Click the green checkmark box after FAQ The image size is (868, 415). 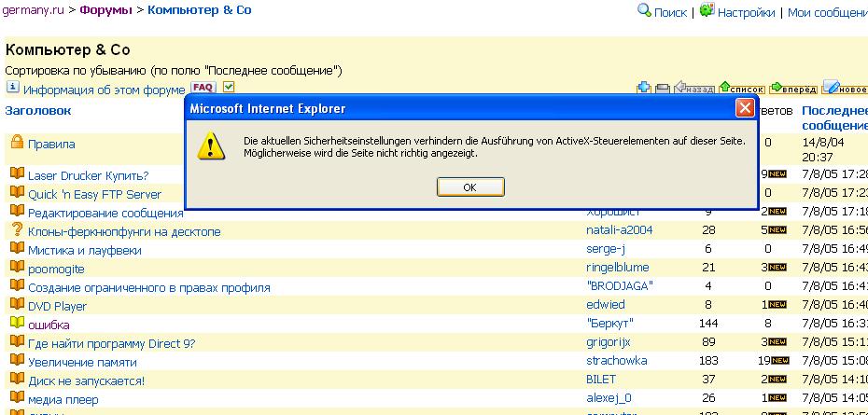point(229,88)
